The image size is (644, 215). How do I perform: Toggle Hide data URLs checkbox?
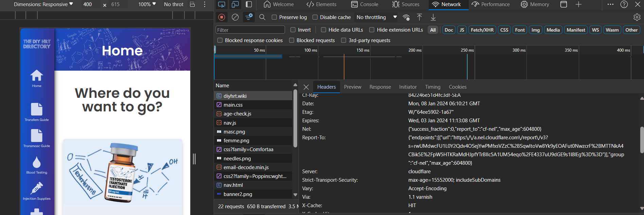(324, 30)
